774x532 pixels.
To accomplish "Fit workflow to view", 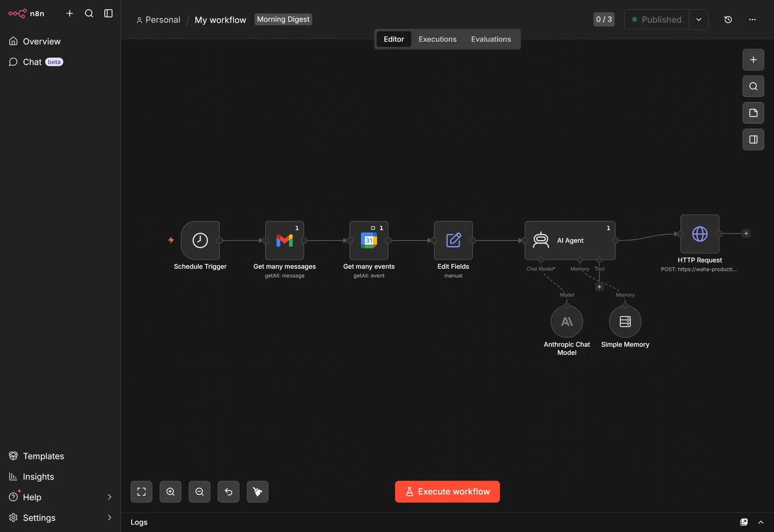I will click(141, 492).
